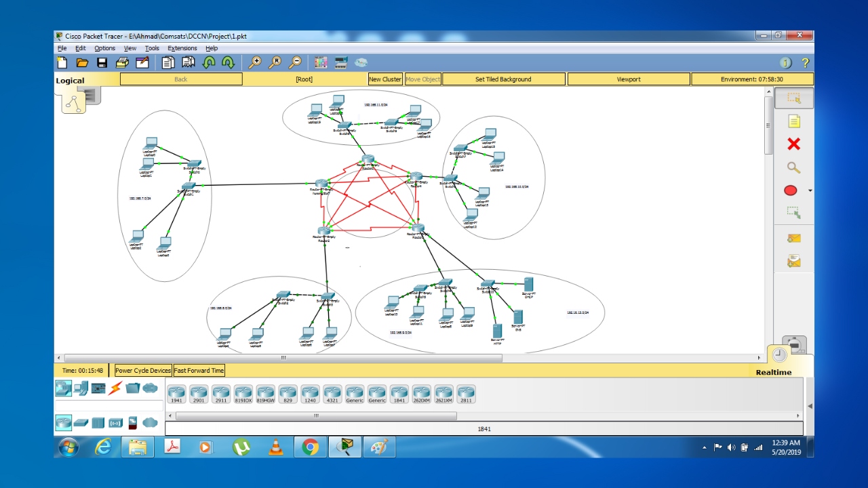
Task: Copy the selection with copy icon
Action: [x=168, y=62]
